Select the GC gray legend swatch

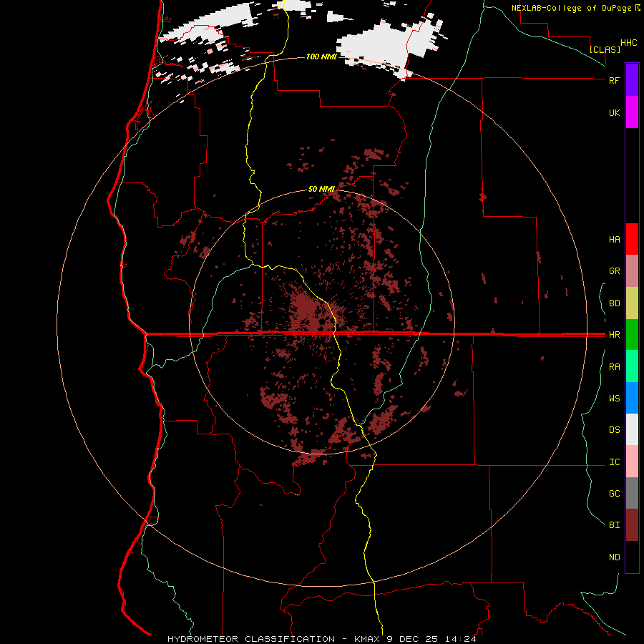[632, 493]
